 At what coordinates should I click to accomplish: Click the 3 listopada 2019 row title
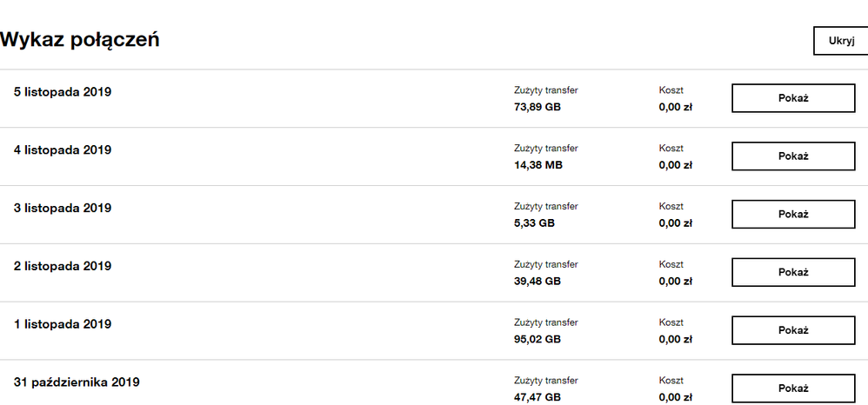pos(63,209)
